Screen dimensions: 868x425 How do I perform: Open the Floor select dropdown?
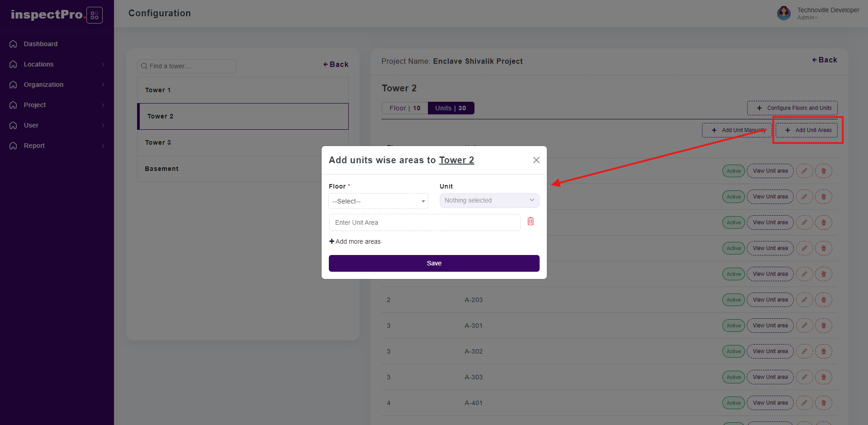pos(378,201)
